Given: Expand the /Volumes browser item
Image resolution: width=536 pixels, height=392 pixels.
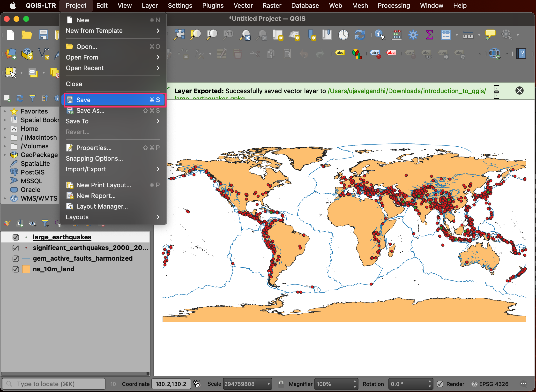Looking at the screenshot, I should [x=5, y=146].
